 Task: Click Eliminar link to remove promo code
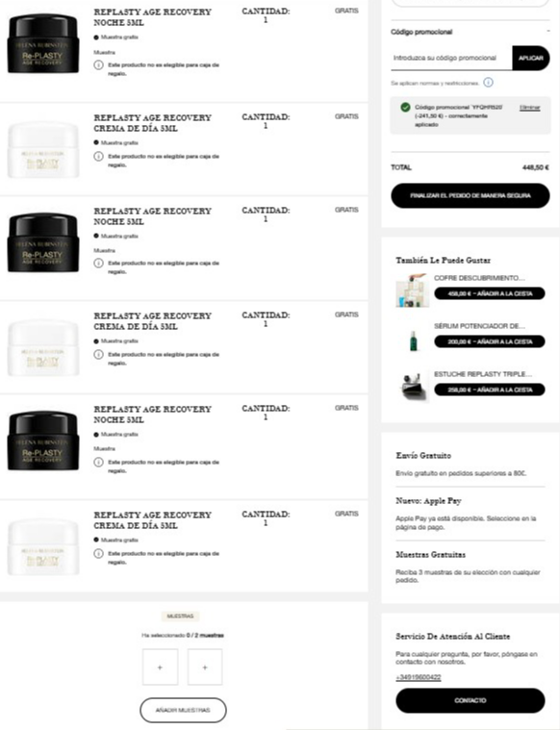(x=530, y=108)
